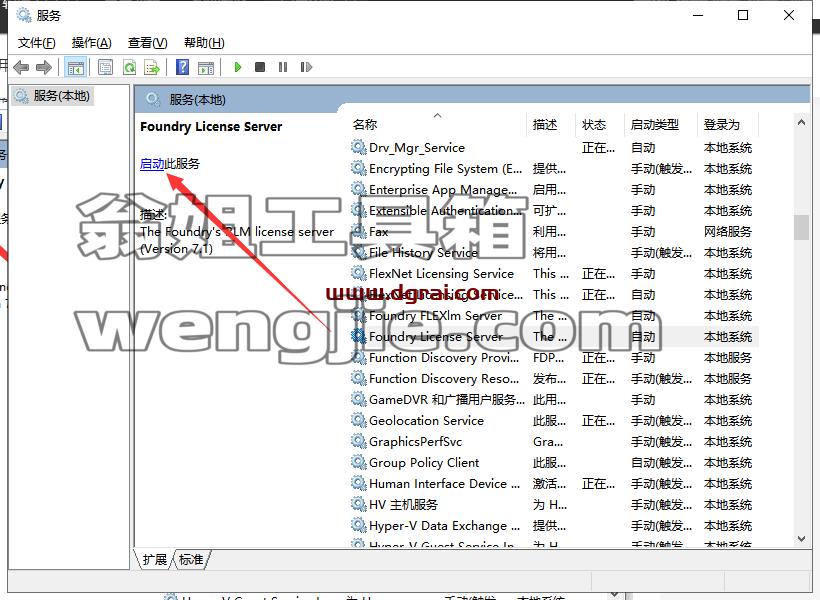
Task: Click the Refresh toolbar icon
Action: 129,67
